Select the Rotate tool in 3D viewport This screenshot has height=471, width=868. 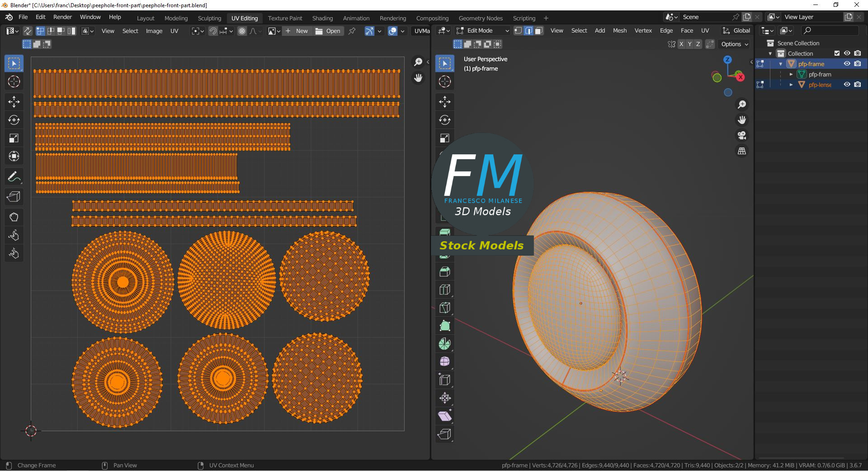pyautogui.click(x=445, y=120)
